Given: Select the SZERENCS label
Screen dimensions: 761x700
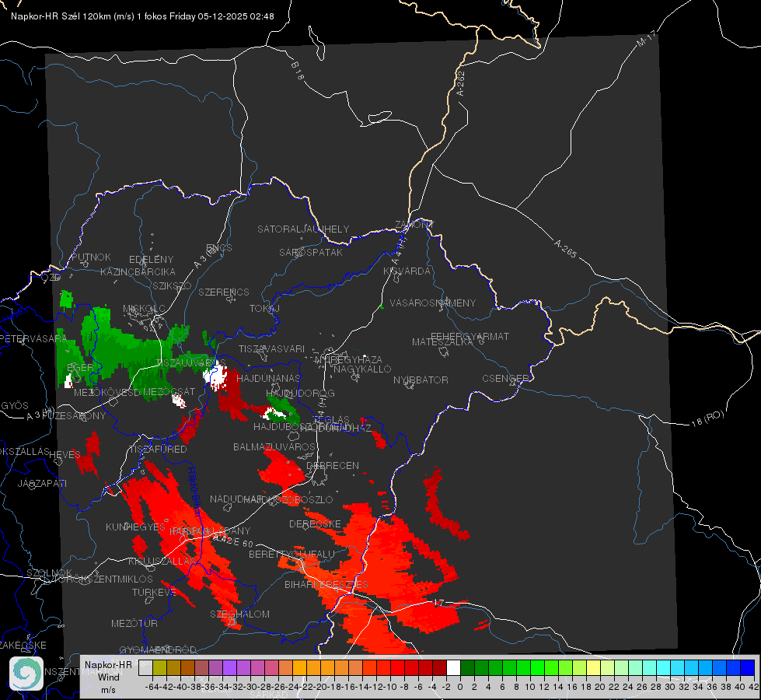Looking at the screenshot, I should [x=224, y=292].
